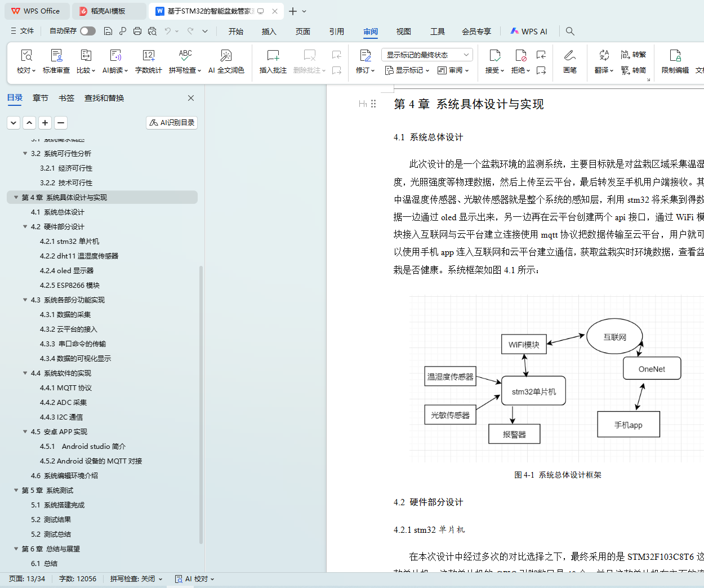Collapse the 4.5 安卓 APP 实现 node

tap(25, 431)
